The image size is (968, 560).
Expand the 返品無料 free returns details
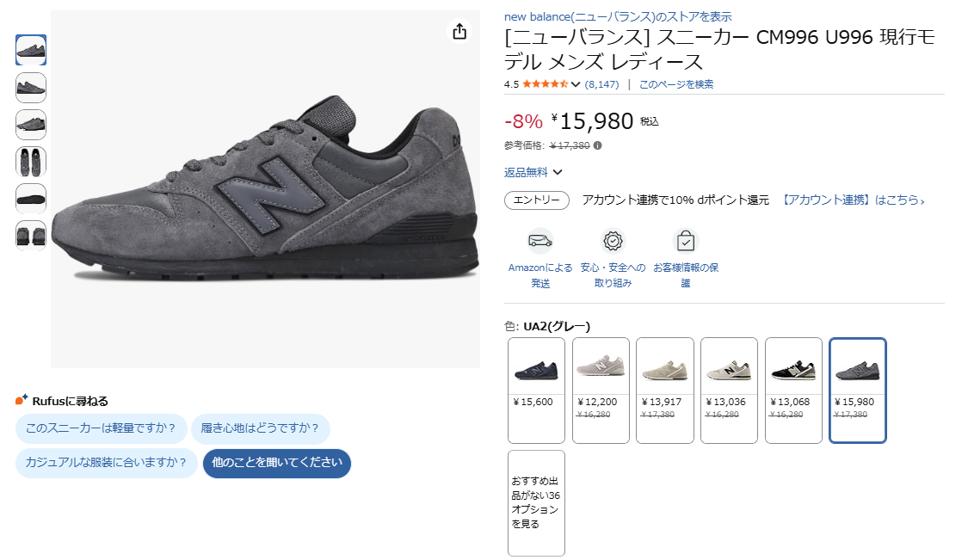[x=558, y=172]
